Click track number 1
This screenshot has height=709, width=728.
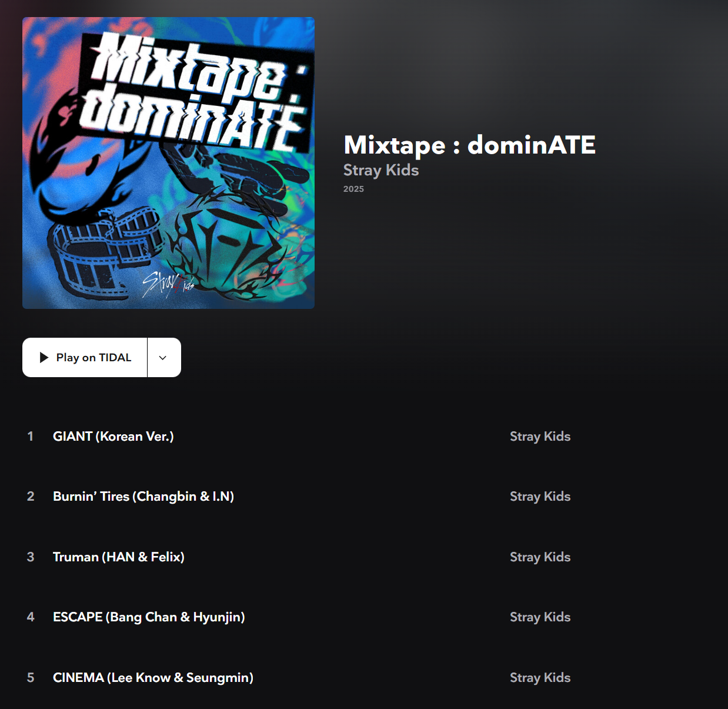tap(31, 437)
